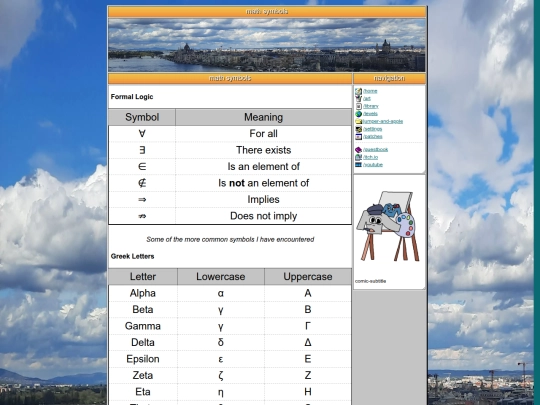Click the uppercase Γ cell

point(308,326)
